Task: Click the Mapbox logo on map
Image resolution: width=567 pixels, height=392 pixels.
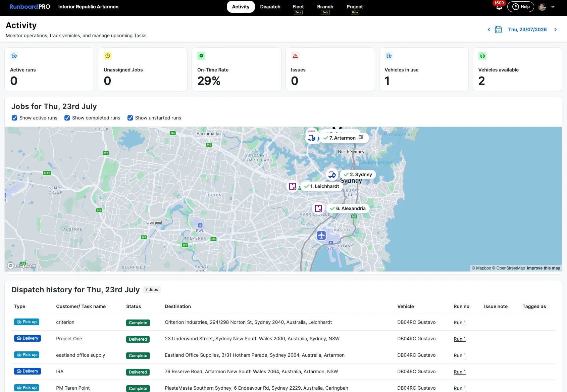Action: pyautogui.click(x=22, y=265)
